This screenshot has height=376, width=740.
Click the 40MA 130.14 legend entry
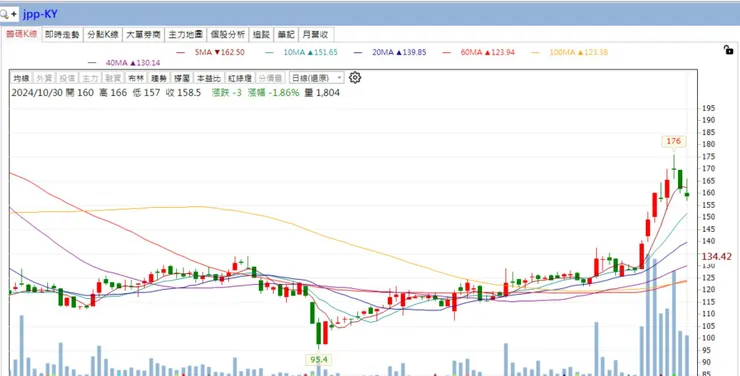coord(124,63)
